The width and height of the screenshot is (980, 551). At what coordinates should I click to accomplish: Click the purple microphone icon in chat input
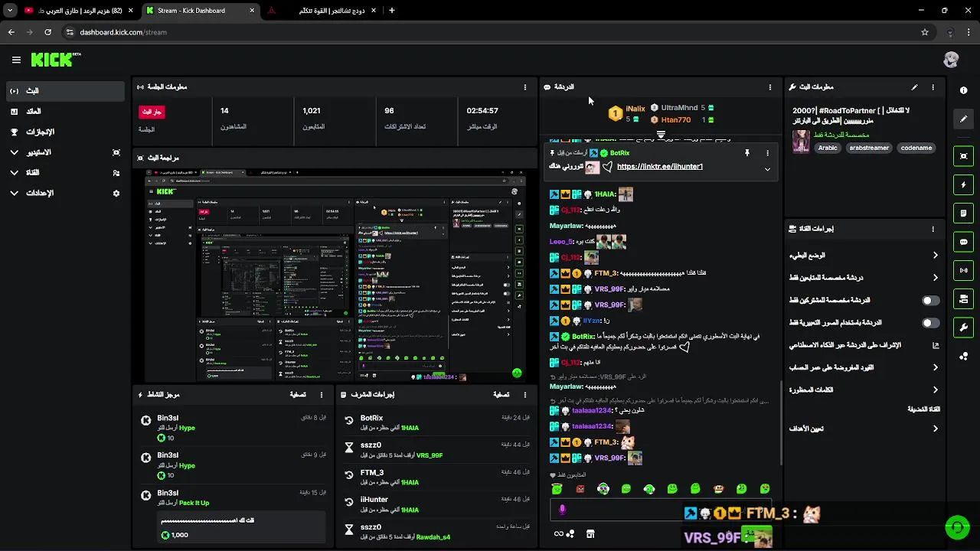(x=562, y=510)
